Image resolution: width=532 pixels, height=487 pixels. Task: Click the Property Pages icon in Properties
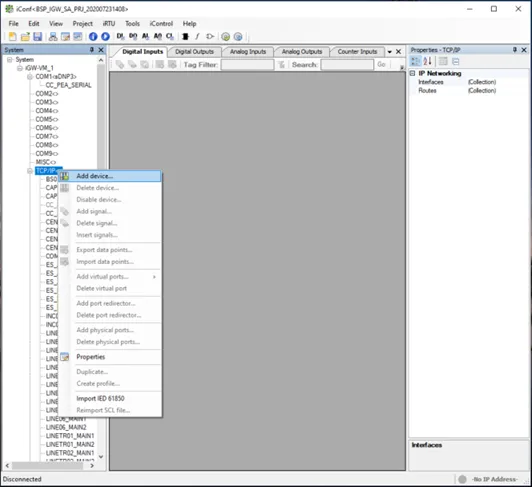[x=443, y=61]
